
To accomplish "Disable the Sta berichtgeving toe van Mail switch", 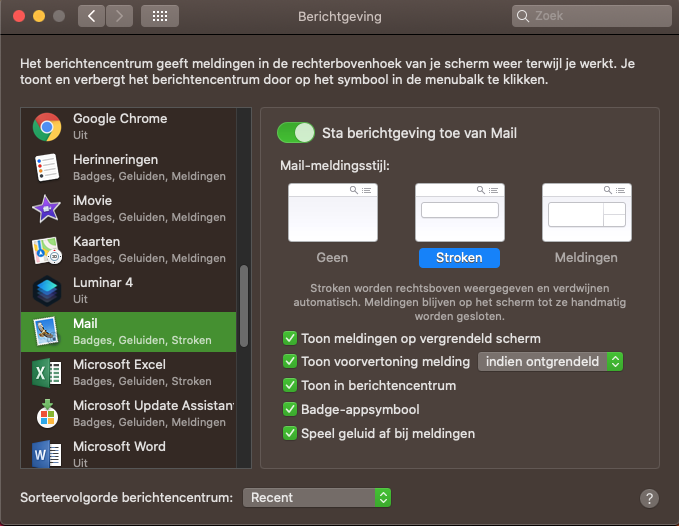I will pyautogui.click(x=296, y=133).
